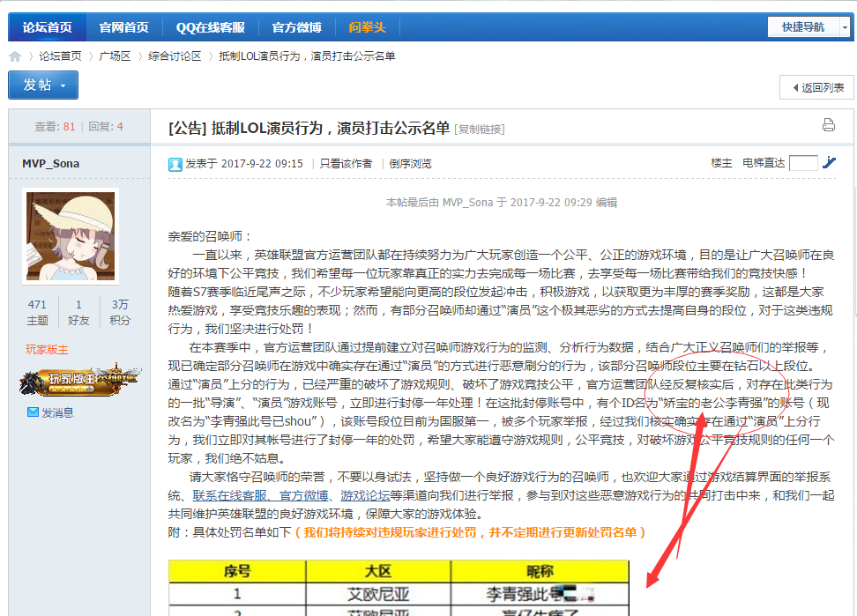Open MVP_Sona user profile name
Viewport: 857px width, 616px height.
(51, 163)
